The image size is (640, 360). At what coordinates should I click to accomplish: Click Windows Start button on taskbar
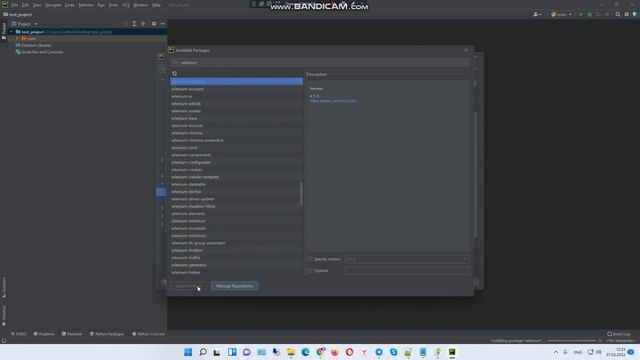coord(188,352)
